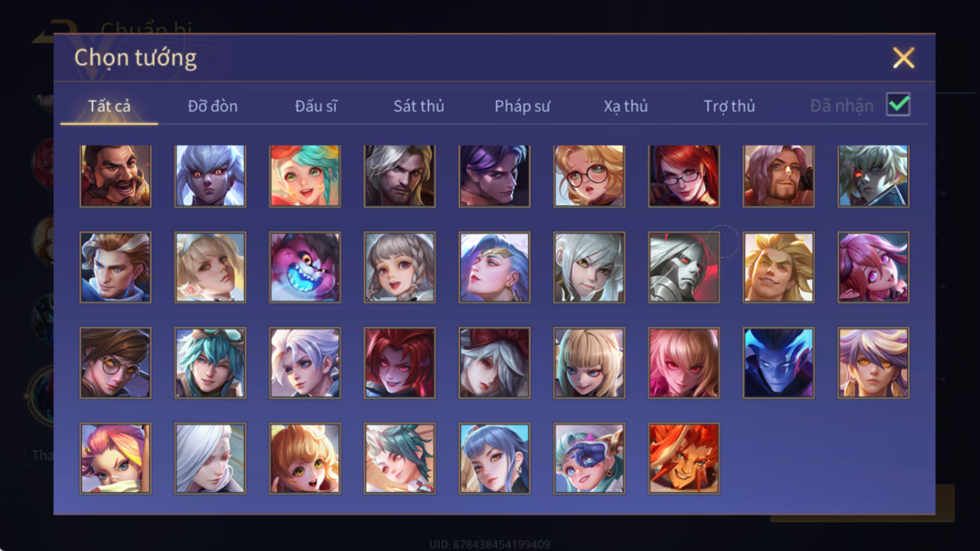
Task: Pick the pink-haired girl with pigtails
Action: tap(873, 267)
